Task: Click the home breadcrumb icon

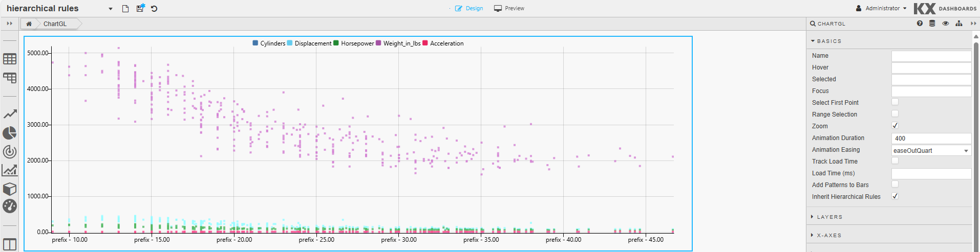Action: [29, 24]
